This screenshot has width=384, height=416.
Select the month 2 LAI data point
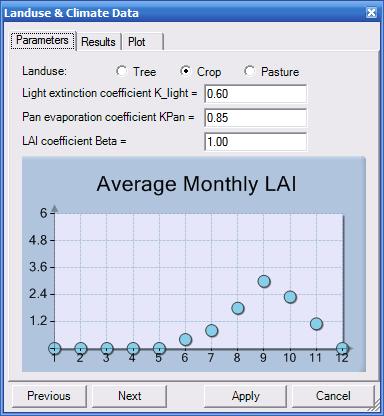80,349
